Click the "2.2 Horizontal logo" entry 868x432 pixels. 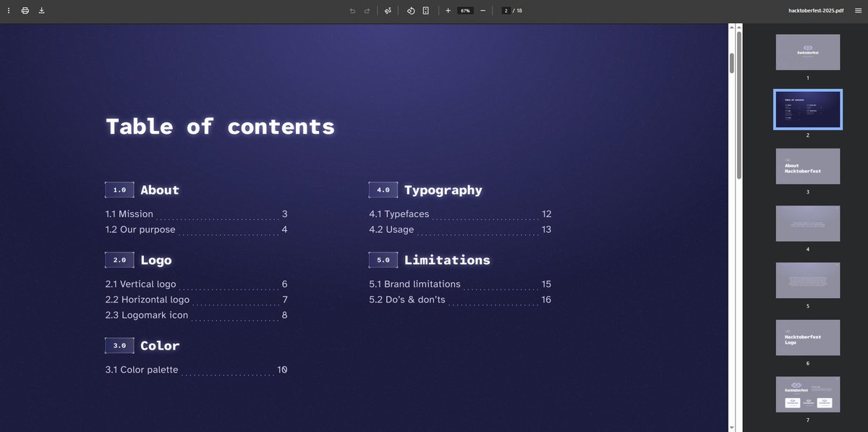148,300
